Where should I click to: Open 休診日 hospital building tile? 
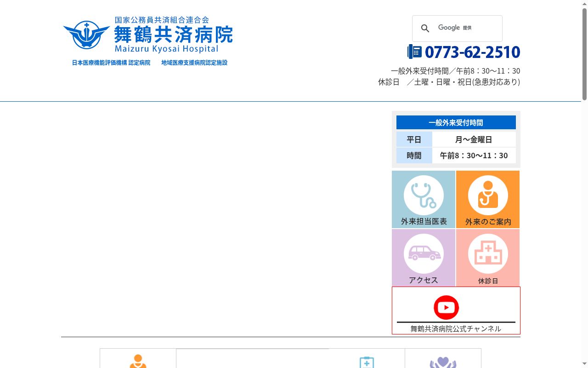click(488, 258)
